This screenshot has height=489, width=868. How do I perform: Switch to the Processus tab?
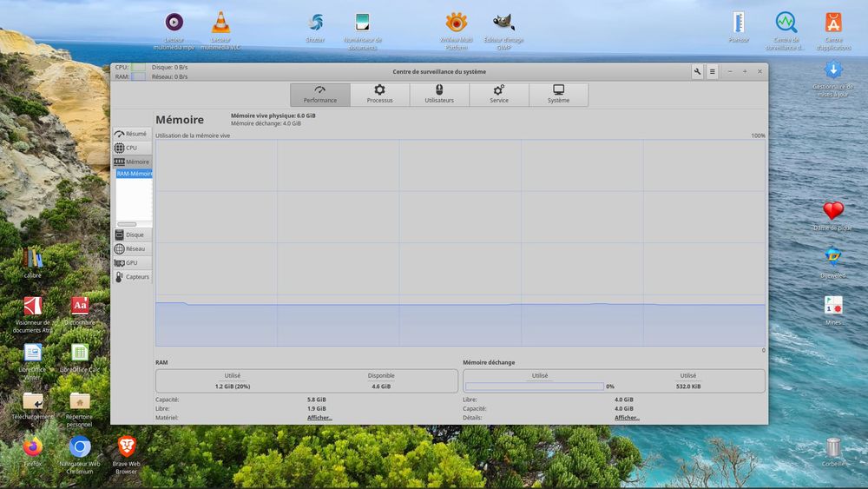tap(380, 95)
